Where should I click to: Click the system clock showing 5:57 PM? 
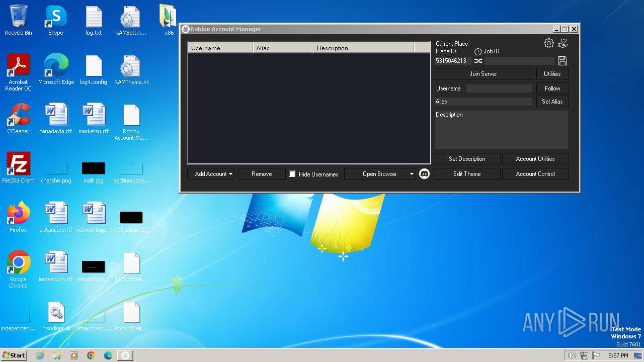point(618,355)
